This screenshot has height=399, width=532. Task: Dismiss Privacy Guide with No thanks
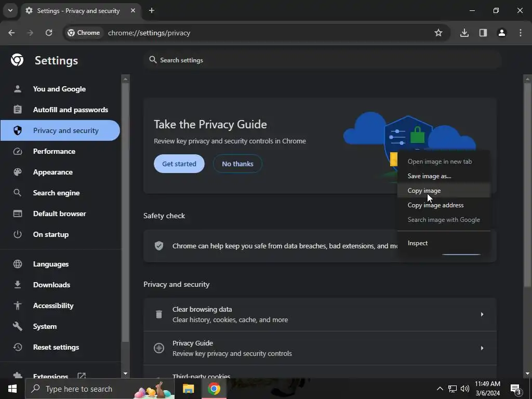(x=237, y=164)
